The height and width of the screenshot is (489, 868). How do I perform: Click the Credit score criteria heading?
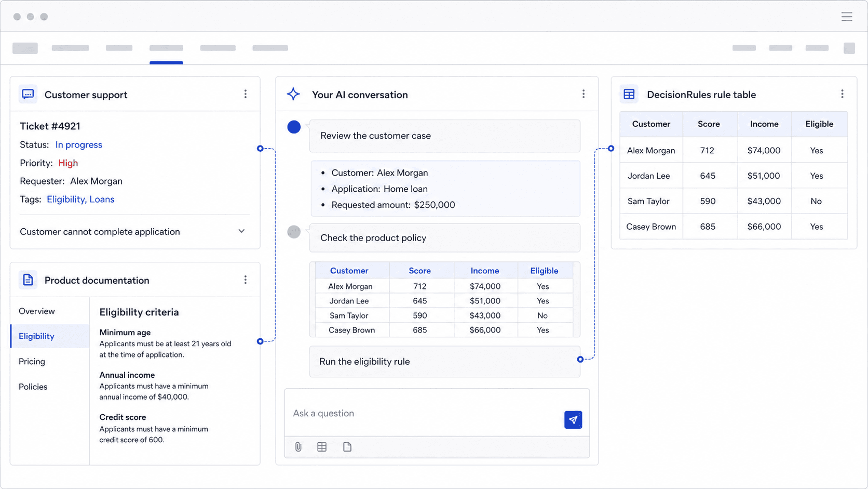pos(123,417)
